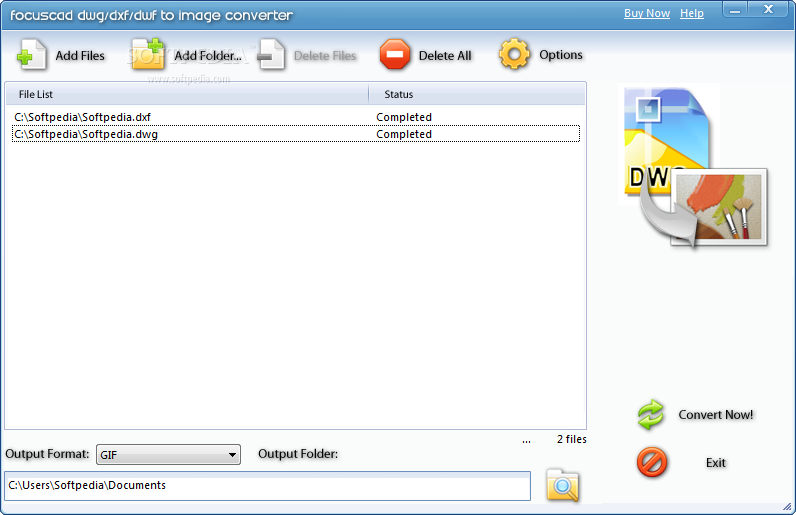Browse output folder with magnifier folder icon
The height and width of the screenshot is (515, 796).
[562, 486]
